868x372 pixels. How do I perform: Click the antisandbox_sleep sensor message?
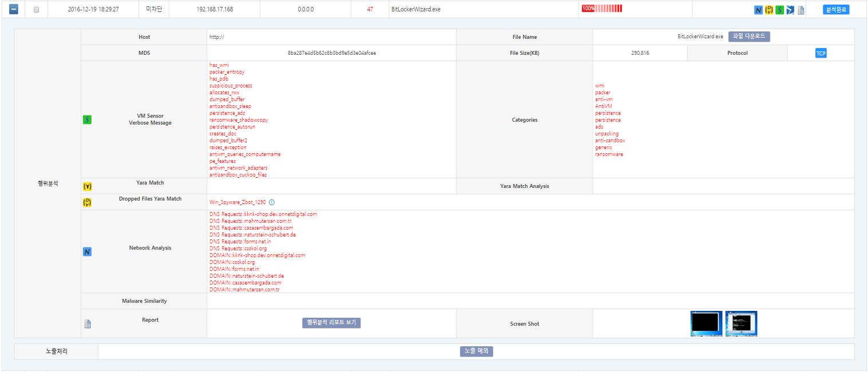(x=230, y=106)
